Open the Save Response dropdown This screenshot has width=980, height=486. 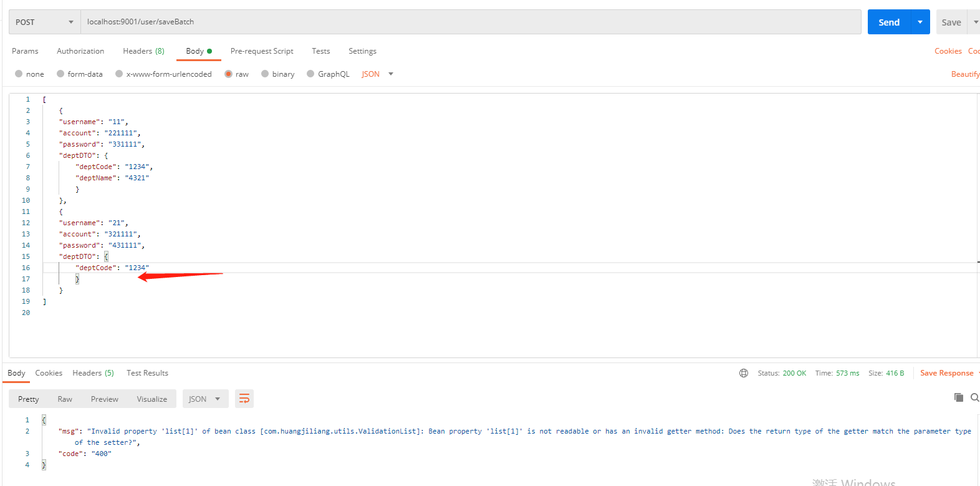(979, 373)
